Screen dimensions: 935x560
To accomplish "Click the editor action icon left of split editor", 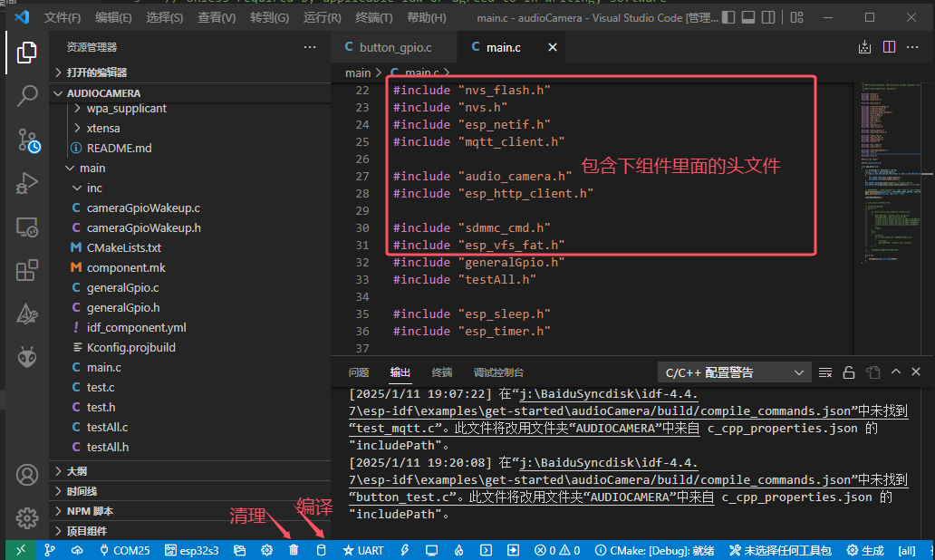I will click(864, 47).
